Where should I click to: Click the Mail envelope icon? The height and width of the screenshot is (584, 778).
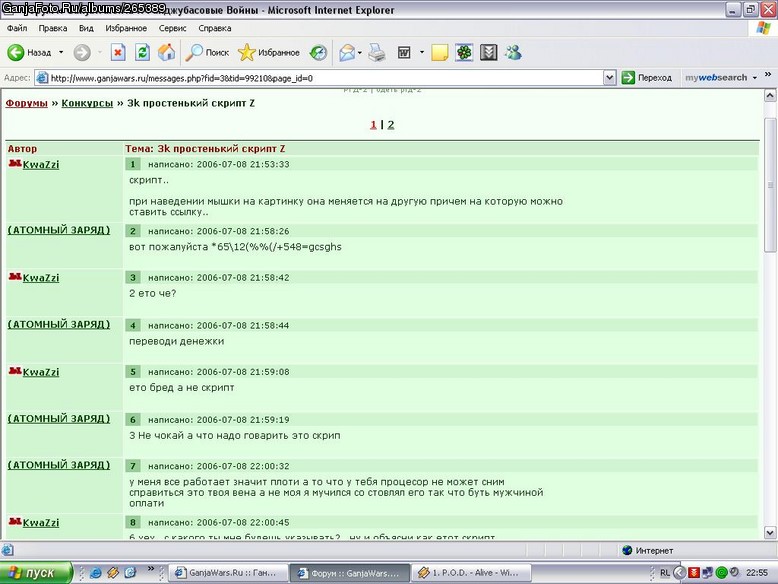click(347, 52)
